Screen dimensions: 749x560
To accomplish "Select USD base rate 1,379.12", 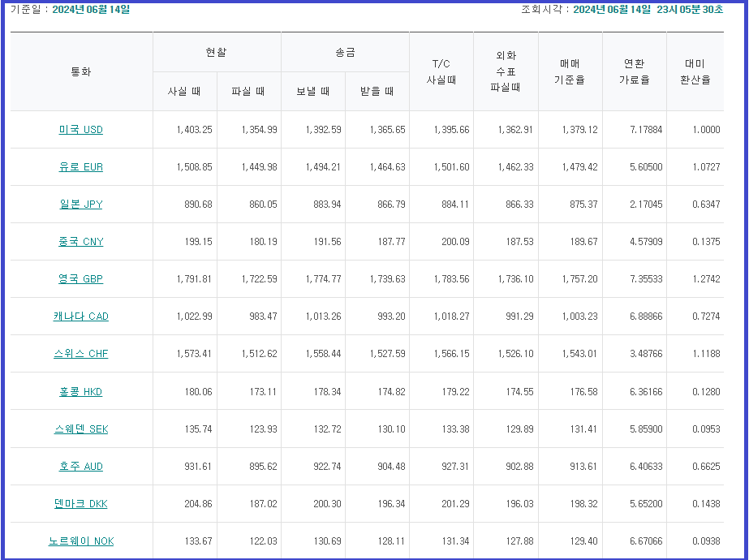I will [579, 130].
